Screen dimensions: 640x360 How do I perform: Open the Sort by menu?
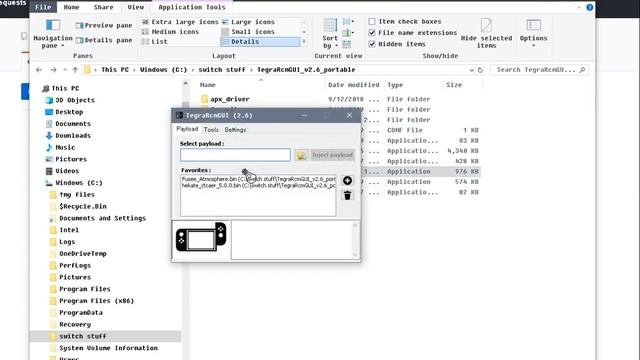point(330,33)
